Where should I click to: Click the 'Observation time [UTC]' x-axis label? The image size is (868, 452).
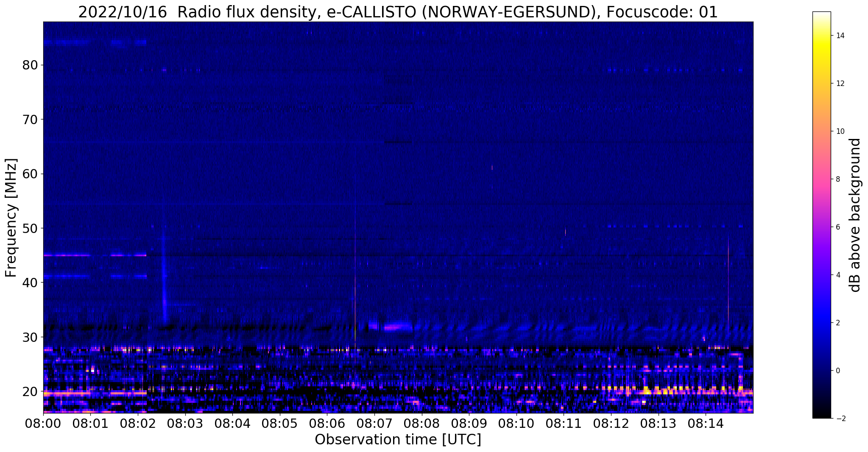click(x=398, y=440)
